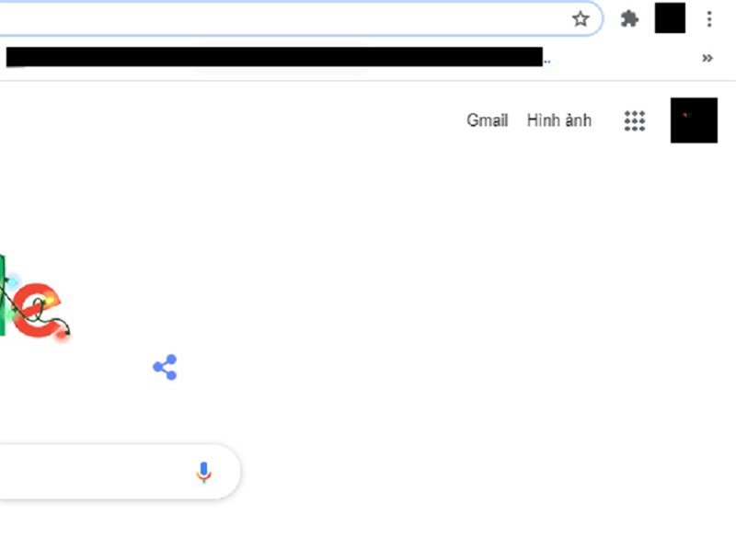Focus the Google search box
The width and height of the screenshot is (736, 560).
(x=92, y=472)
